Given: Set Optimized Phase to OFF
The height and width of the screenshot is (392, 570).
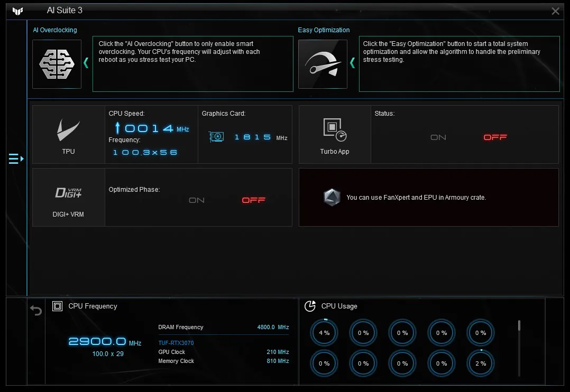Looking at the screenshot, I should 254,200.
